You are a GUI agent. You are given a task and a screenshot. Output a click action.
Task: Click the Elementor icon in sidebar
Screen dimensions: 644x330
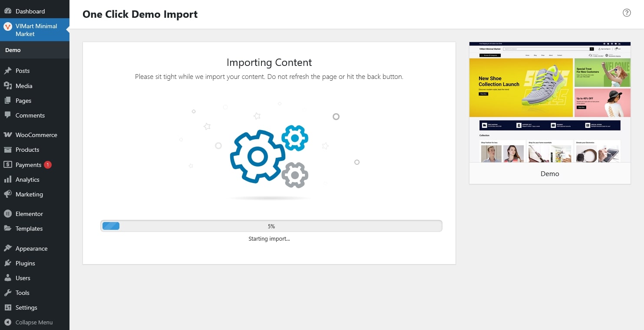(x=7, y=214)
